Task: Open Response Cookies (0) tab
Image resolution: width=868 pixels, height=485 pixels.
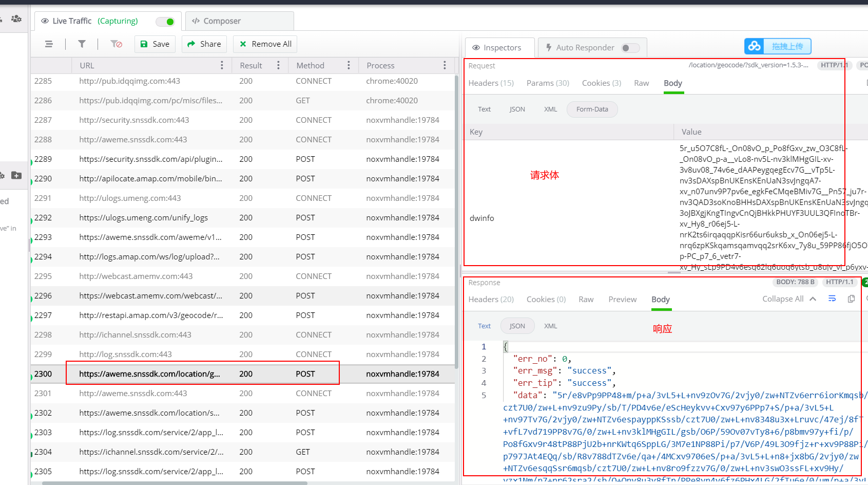Action: point(546,299)
